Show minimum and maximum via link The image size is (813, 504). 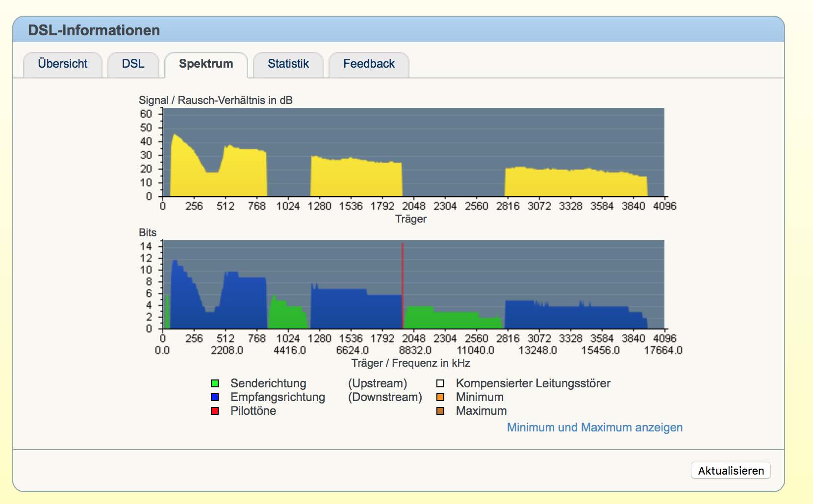(x=594, y=428)
